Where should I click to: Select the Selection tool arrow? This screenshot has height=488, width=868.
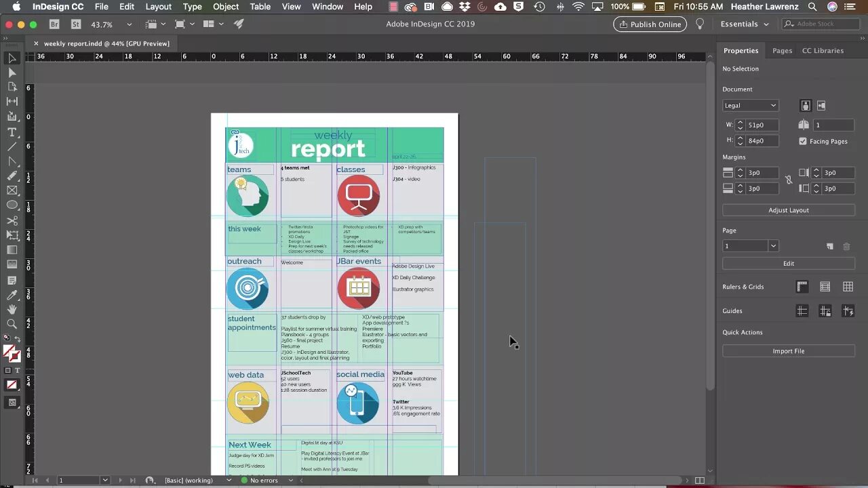pyautogui.click(x=12, y=58)
